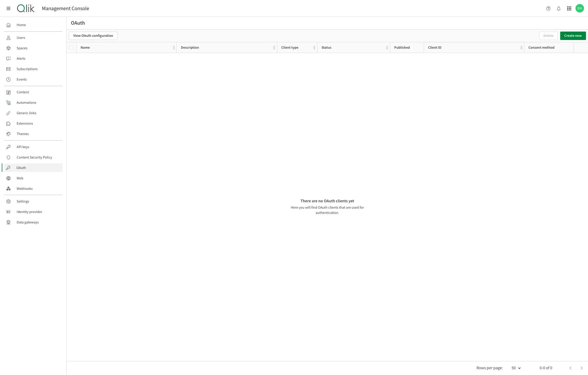Open the Users section icon
Viewport: 588px width, 375px height.
click(x=8, y=38)
